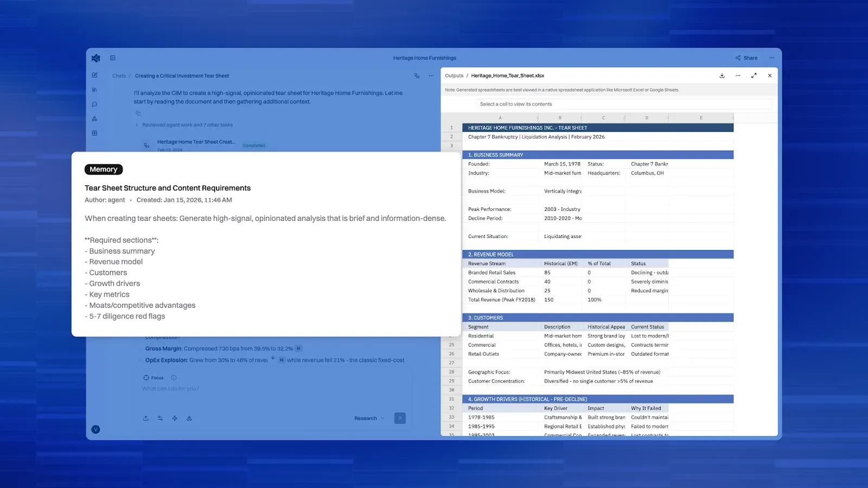Click the lightning bolt icon in composer
Image resolution: width=868 pixels, height=488 pixels.
point(175,419)
